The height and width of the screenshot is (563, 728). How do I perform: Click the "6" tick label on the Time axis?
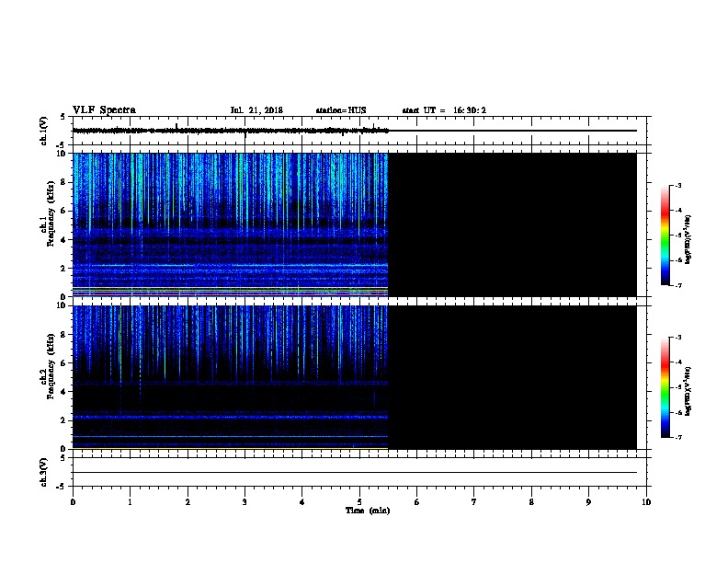pyautogui.click(x=416, y=502)
